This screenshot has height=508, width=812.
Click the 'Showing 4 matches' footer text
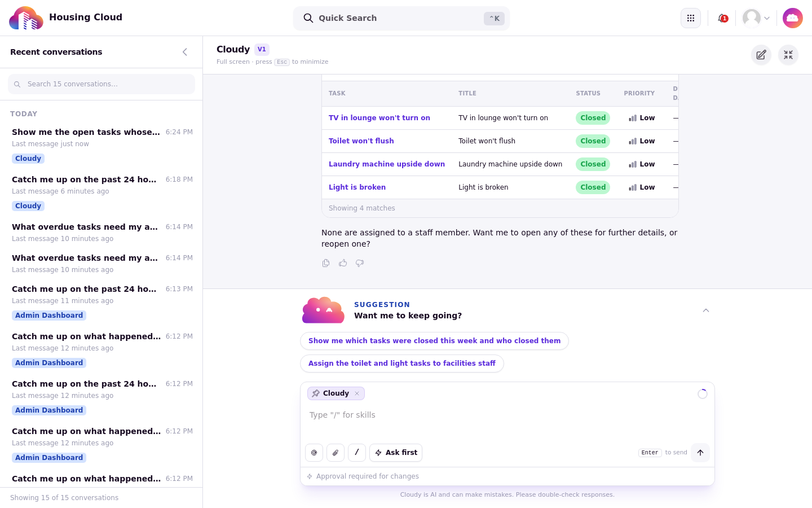tap(362, 208)
